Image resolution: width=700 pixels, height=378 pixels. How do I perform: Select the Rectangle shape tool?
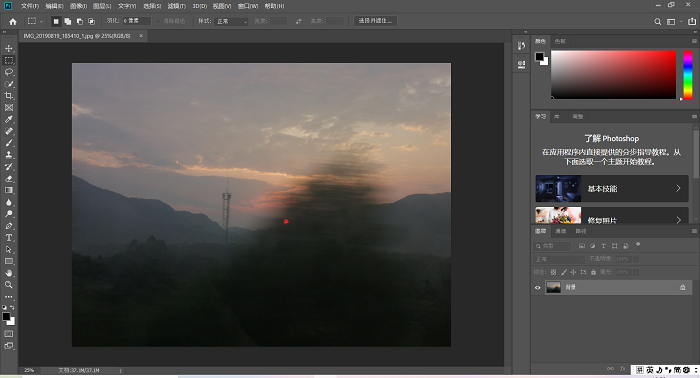point(8,261)
